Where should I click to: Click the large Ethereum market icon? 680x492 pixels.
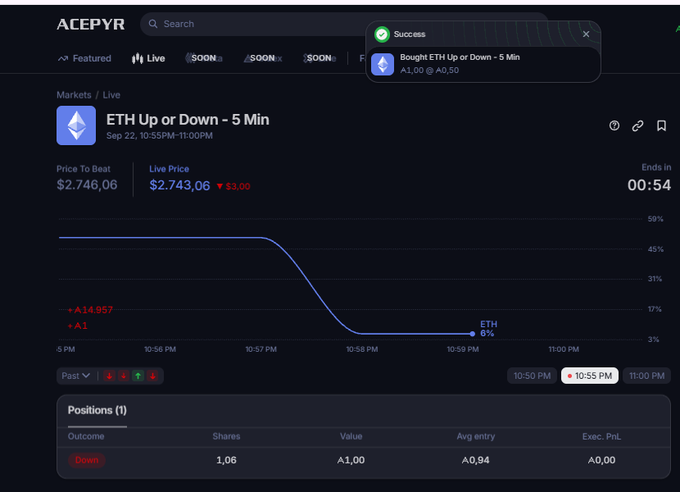(x=76, y=125)
